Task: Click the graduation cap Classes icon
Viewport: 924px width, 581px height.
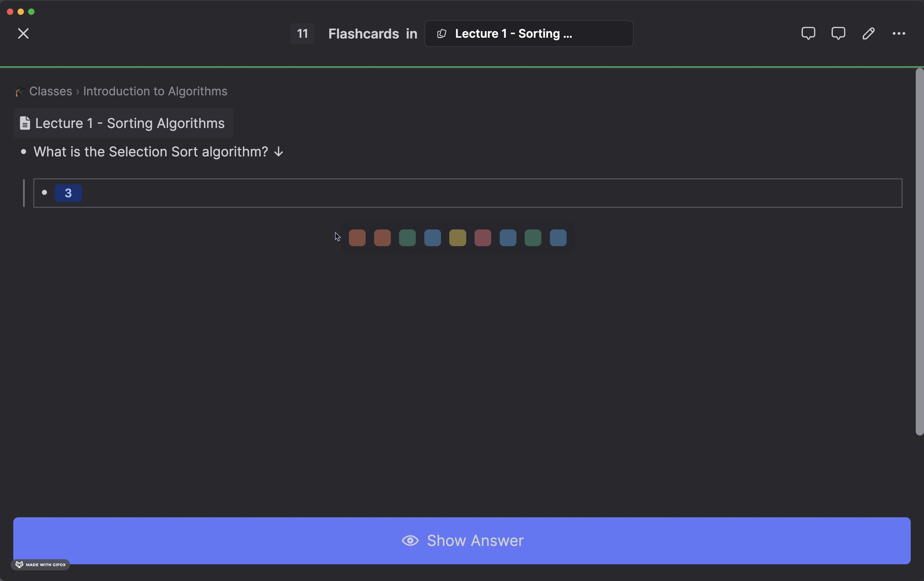Action: click(20, 91)
